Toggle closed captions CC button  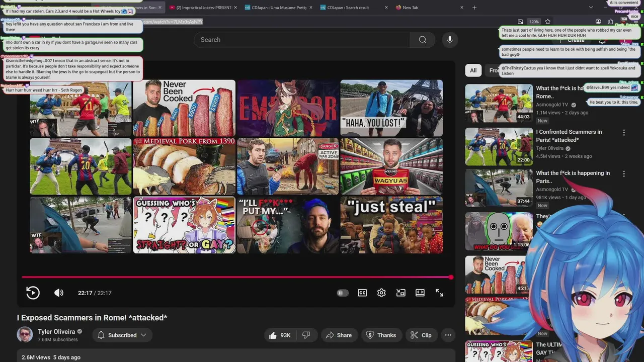362,293
